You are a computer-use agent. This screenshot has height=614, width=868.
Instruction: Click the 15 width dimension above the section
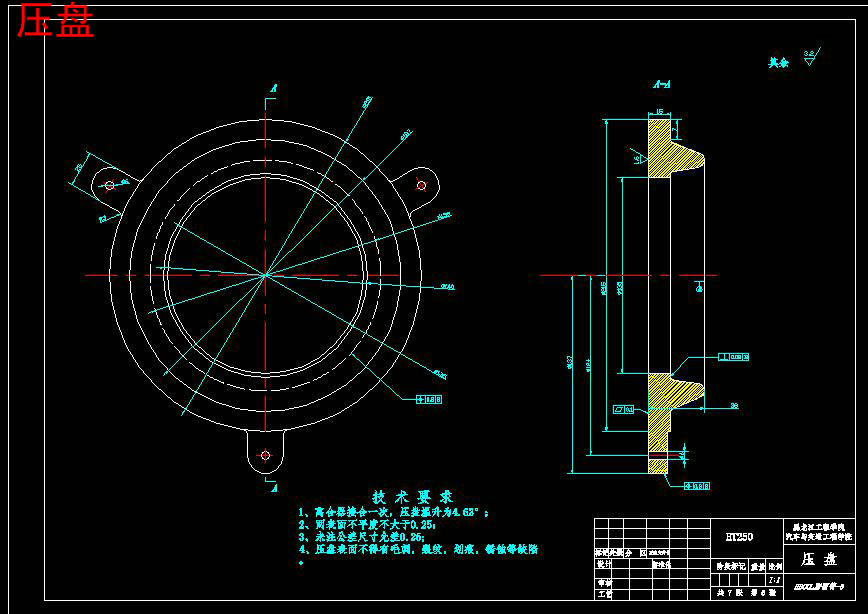pyautogui.click(x=659, y=112)
